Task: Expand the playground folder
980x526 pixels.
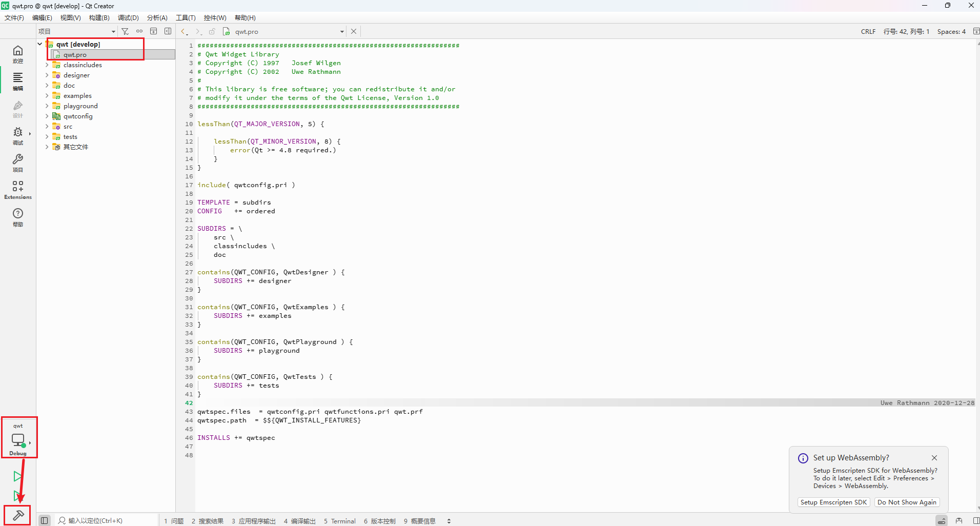Action: pyautogui.click(x=47, y=106)
